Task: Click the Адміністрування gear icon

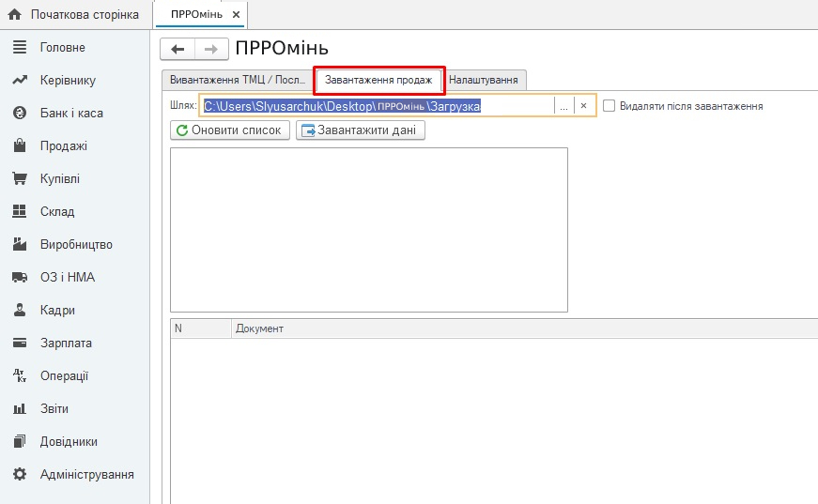Action: click(x=19, y=475)
